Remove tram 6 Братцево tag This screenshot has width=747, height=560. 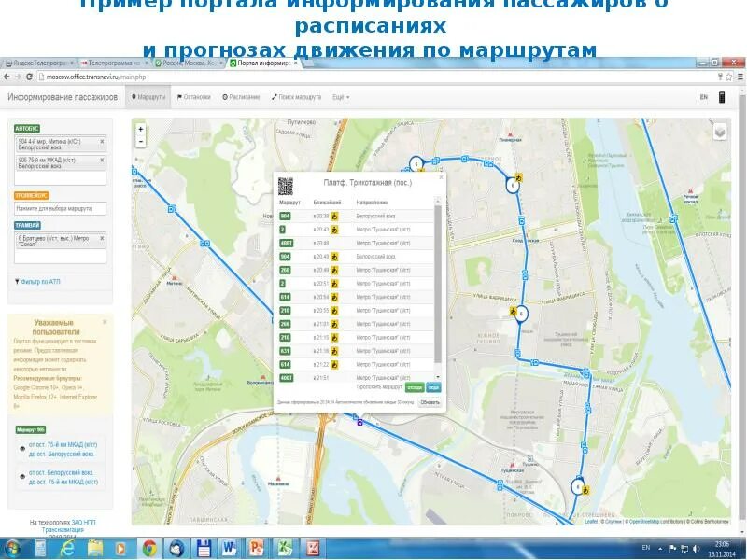point(102,238)
